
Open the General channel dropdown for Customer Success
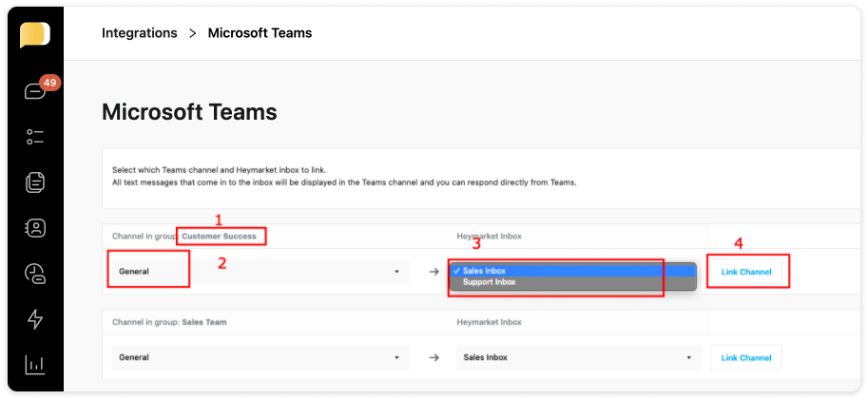click(x=260, y=272)
